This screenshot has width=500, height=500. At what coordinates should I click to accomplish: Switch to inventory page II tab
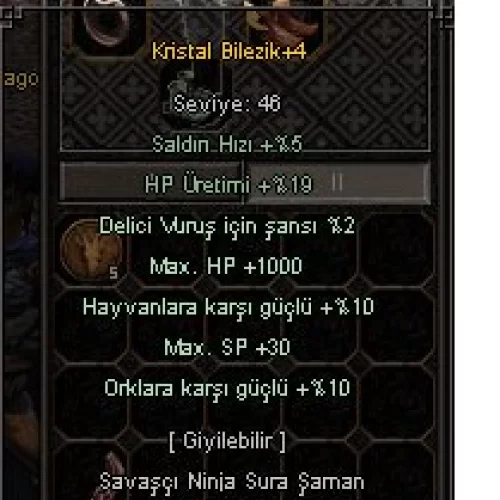click(337, 183)
